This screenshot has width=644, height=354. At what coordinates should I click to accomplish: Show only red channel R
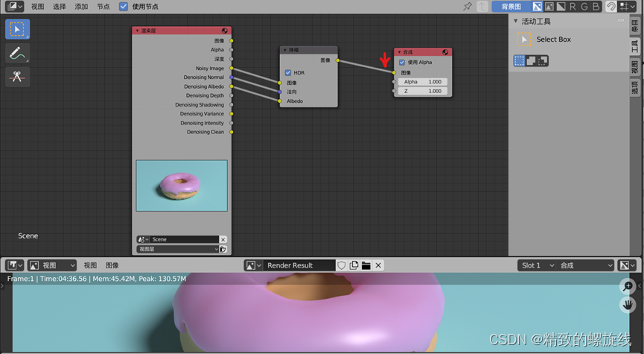pyautogui.click(x=573, y=6)
